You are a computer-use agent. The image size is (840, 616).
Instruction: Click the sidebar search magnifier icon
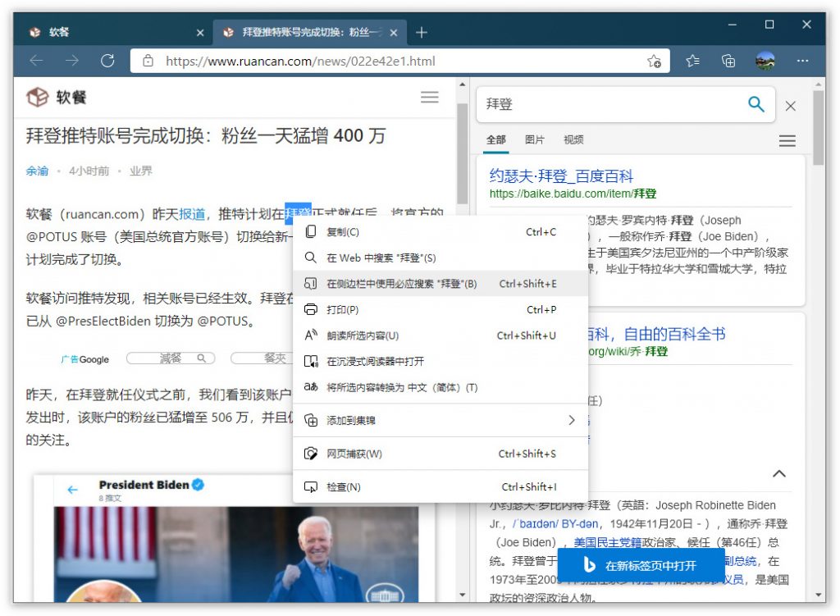point(756,104)
